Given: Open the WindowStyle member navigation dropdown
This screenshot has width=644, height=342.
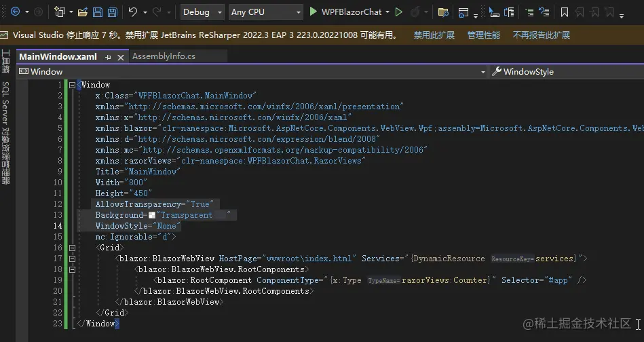Looking at the screenshot, I should 567,71.
